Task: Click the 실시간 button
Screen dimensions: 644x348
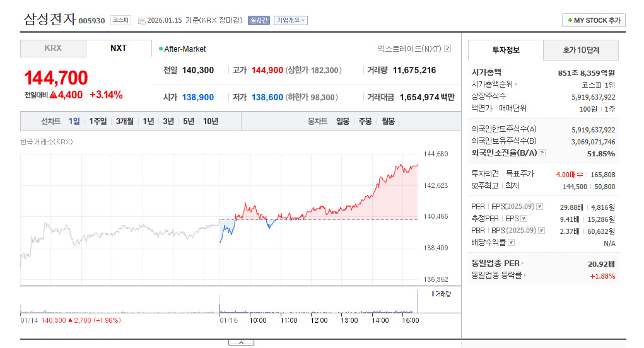Action: (259, 21)
